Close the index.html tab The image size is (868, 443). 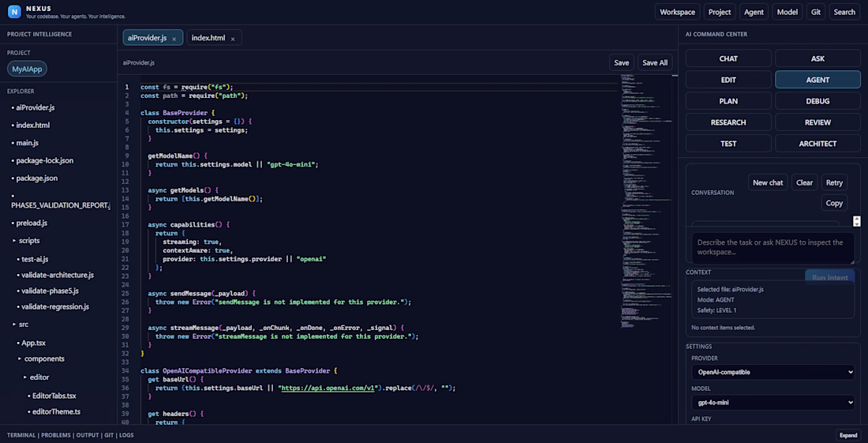click(x=233, y=39)
